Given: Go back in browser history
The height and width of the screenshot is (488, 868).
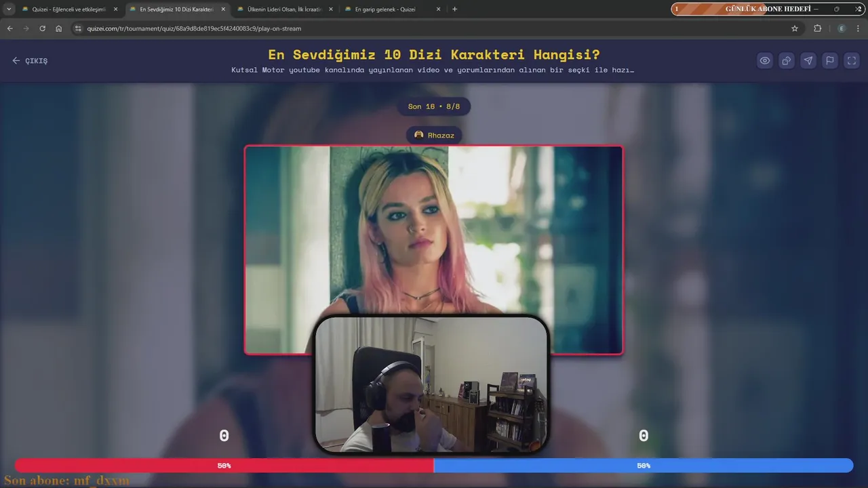Looking at the screenshot, I should pyautogui.click(x=9, y=28).
